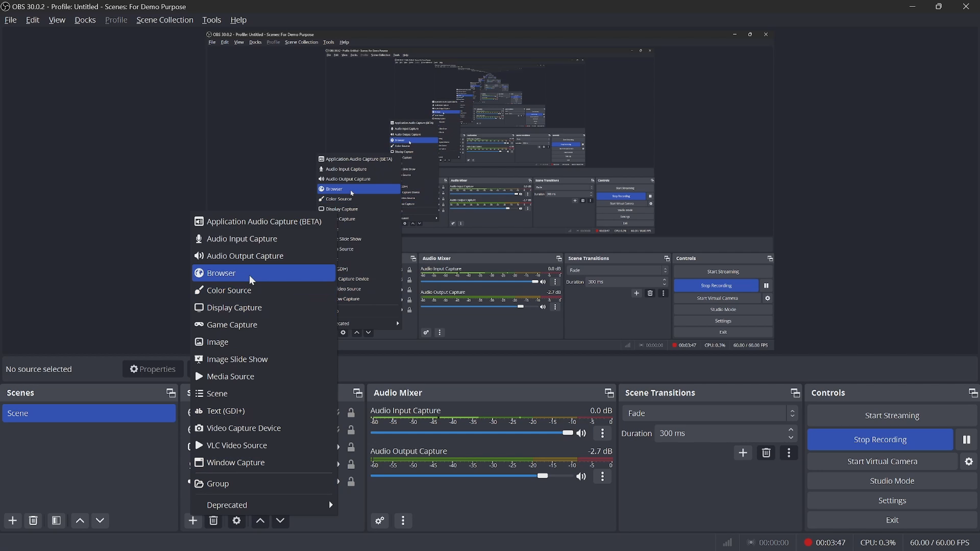Click Stop Recording button
Screen dimensions: 980x551
point(880,440)
